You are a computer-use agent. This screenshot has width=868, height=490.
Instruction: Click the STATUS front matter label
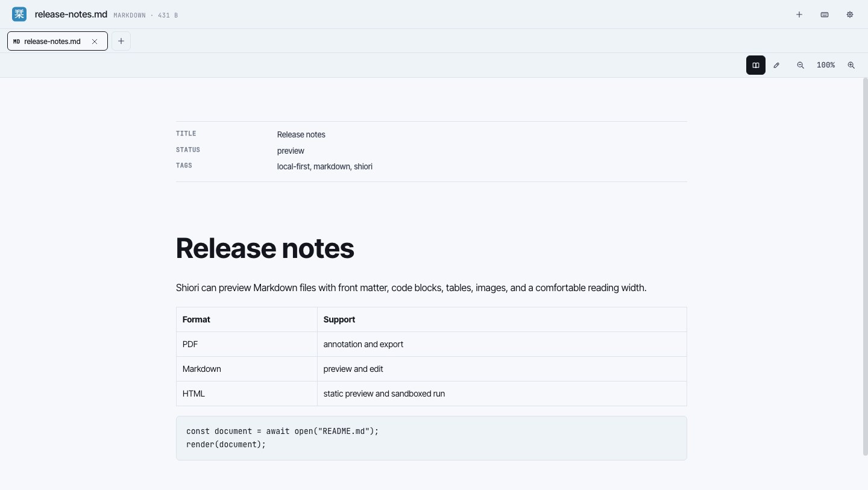point(188,149)
